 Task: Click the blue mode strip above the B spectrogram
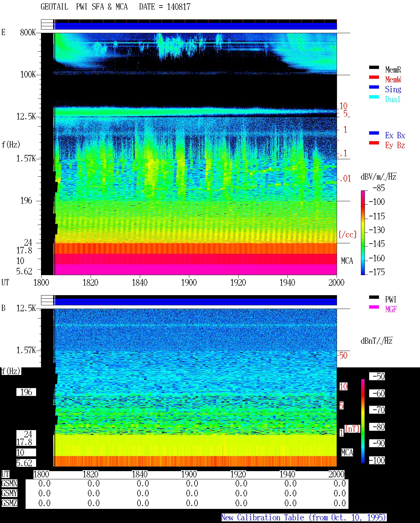tap(196, 301)
